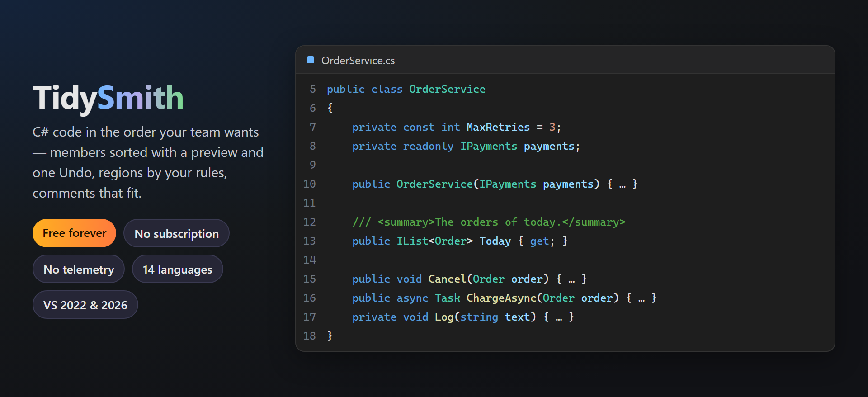Viewport: 868px width, 397px height.
Task: Click the Log method name on line 17
Action: (444, 317)
